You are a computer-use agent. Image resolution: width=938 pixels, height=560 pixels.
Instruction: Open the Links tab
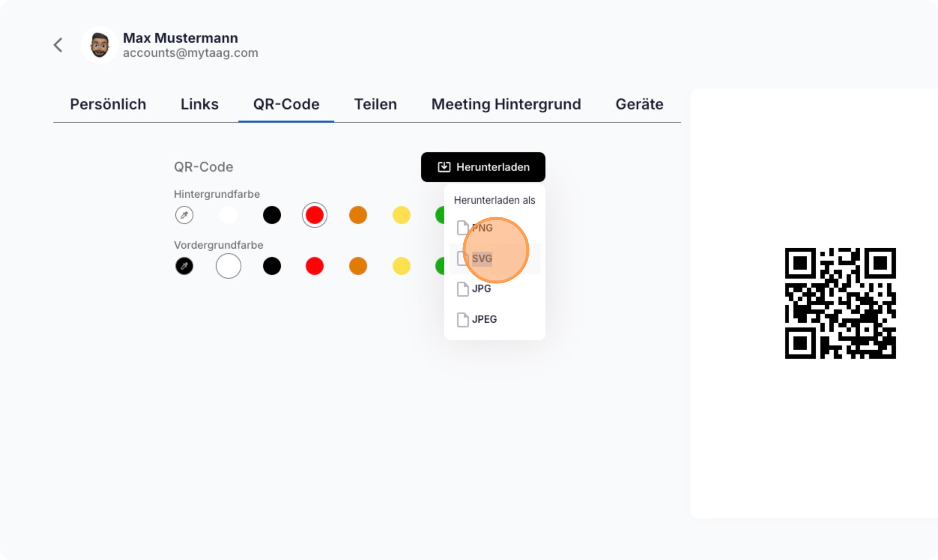200,104
